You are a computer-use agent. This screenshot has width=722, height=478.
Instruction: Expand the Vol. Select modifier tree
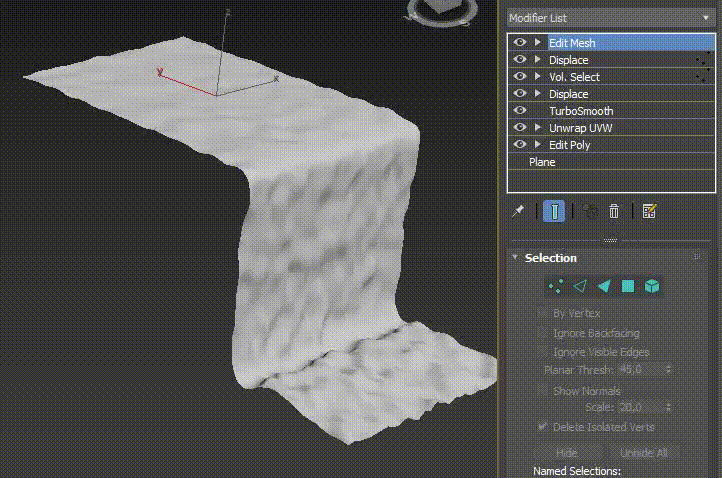538,77
